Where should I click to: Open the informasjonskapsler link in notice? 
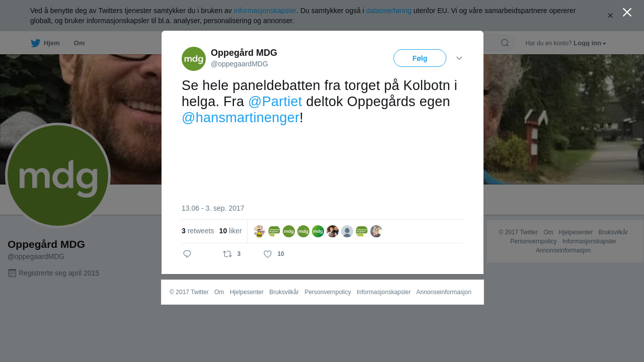pos(265,11)
